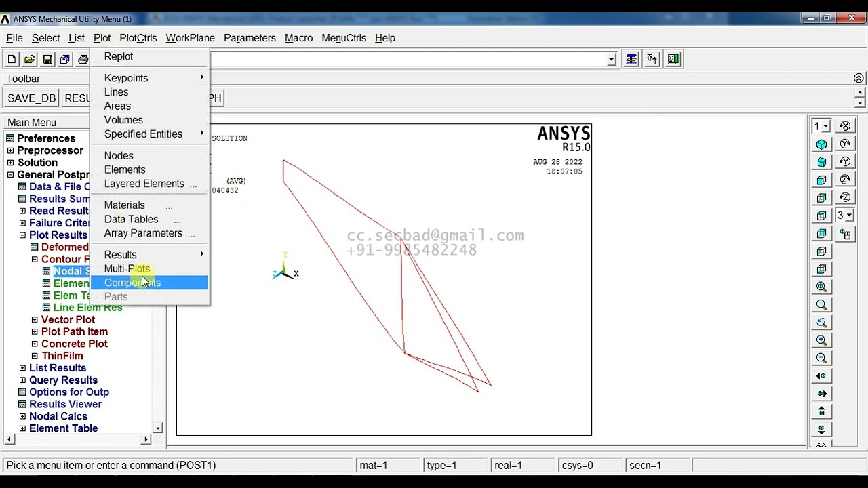Open the PlotCtrls menu
Image resolution: width=868 pixels, height=488 pixels.
pyautogui.click(x=138, y=38)
